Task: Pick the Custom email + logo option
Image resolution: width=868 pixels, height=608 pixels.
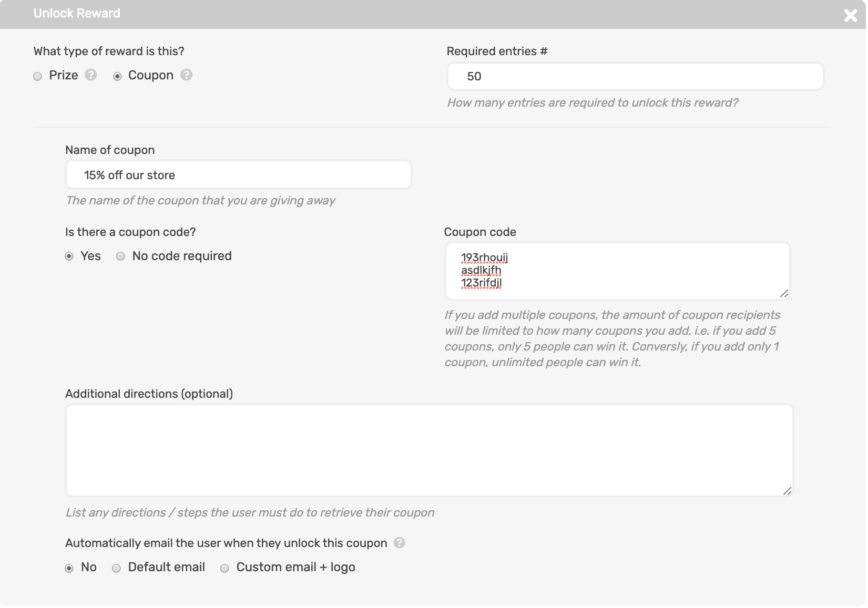Action: pyautogui.click(x=225, y=568)
